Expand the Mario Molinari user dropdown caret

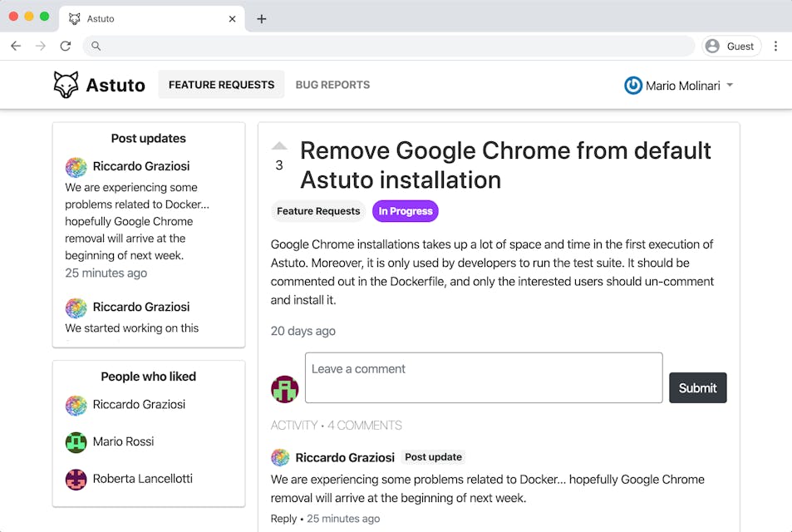coord(730,85)
